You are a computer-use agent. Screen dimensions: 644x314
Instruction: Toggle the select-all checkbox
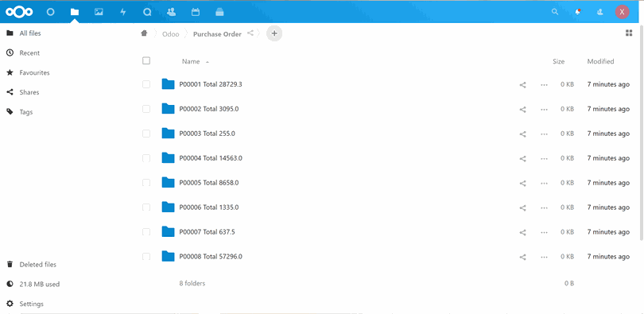click(146, 60)
